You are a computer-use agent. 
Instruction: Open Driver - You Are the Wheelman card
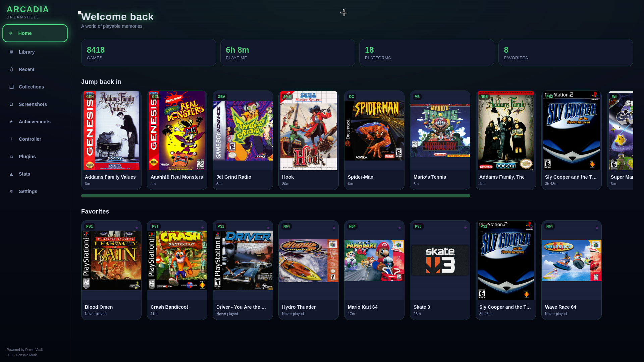click(243, 270)
